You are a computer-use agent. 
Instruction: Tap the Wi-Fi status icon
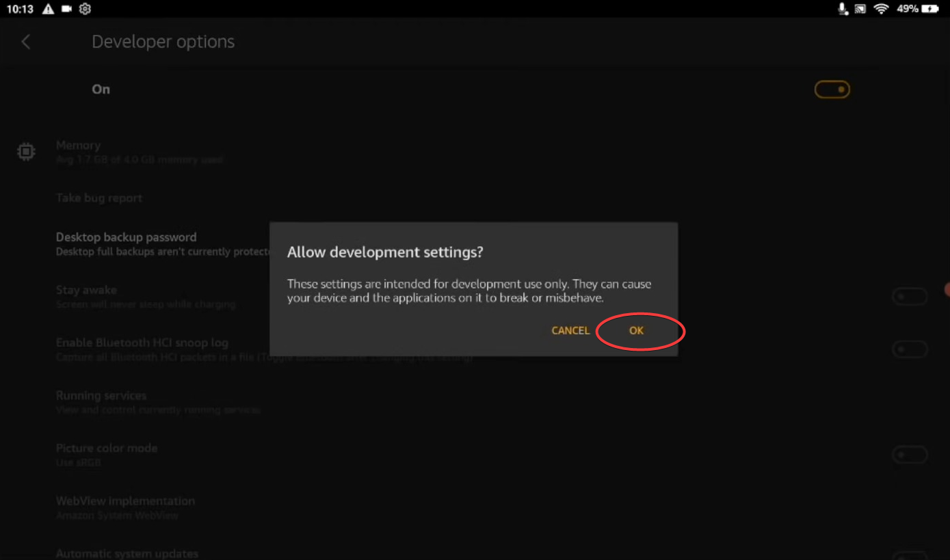881,9
